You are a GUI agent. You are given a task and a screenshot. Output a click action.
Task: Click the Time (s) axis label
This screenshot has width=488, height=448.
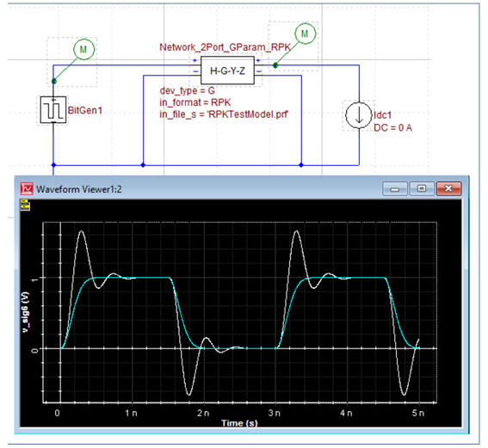point(239,423)
